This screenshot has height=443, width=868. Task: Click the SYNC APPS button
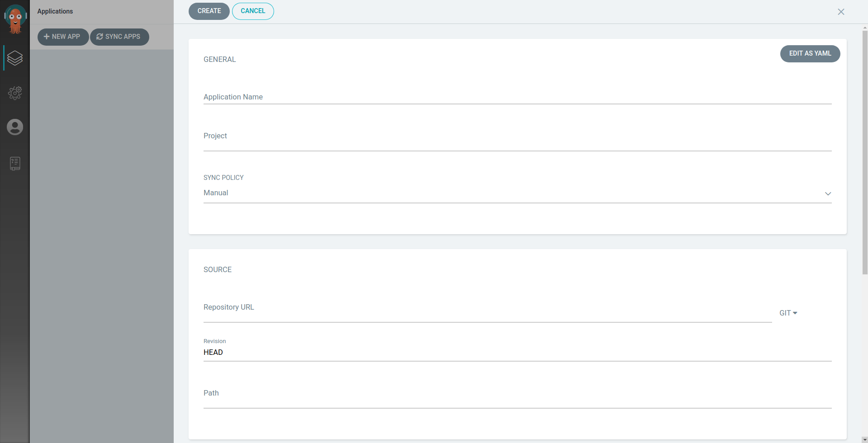coord(119,37)
